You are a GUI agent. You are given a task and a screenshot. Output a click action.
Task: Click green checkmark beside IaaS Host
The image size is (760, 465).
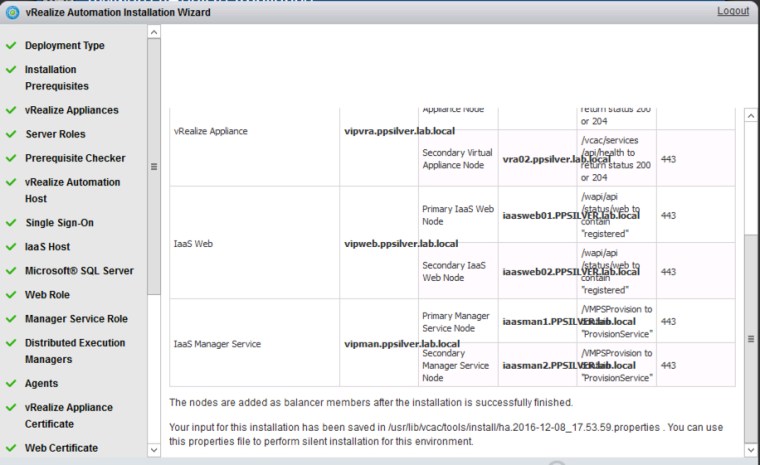11,247
